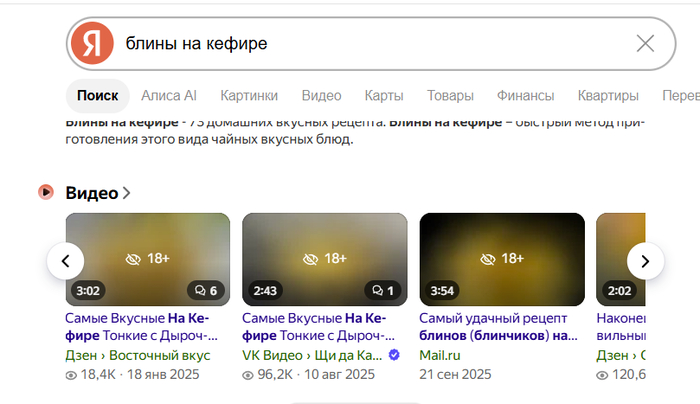Focus the search field with блины на кефире
Image resolution: width=700 pixels, height=404 pixels.
[371, 44]
